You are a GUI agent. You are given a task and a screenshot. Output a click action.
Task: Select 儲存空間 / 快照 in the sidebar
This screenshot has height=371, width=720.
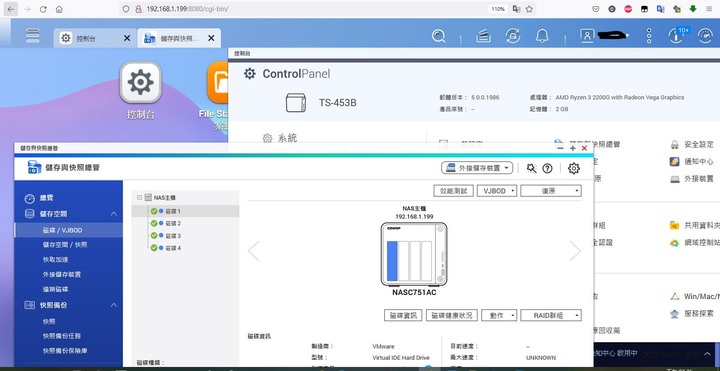coord(69,245)
